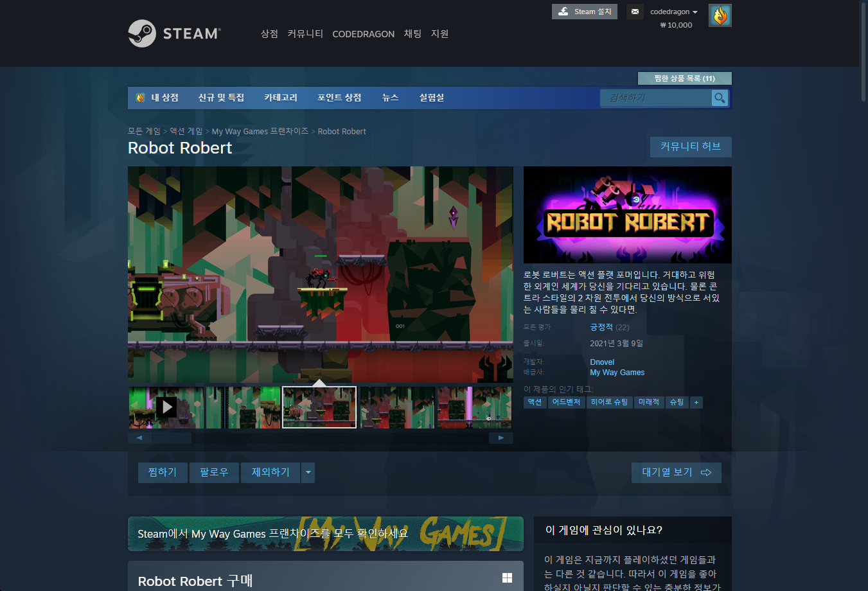Click the 대기열 보기 button
This screenshot has width=868, height=591.
[x=677, y=473]
